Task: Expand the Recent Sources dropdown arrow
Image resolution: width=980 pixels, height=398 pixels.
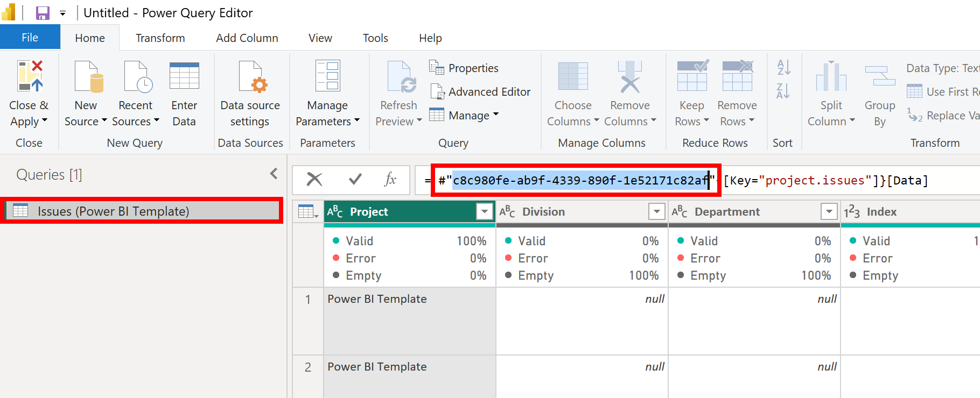Action: coord(157,120)
